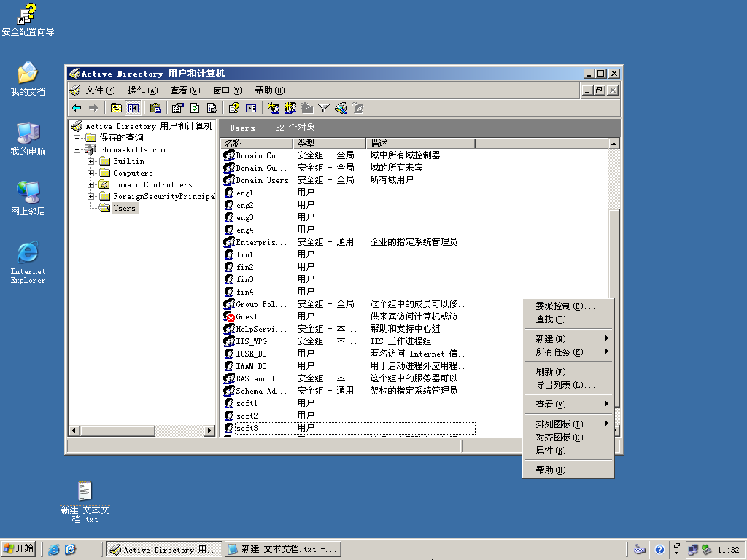Sort list by 描述 column header
Screen dimensions: 747x560
click(x=420, y=144)
